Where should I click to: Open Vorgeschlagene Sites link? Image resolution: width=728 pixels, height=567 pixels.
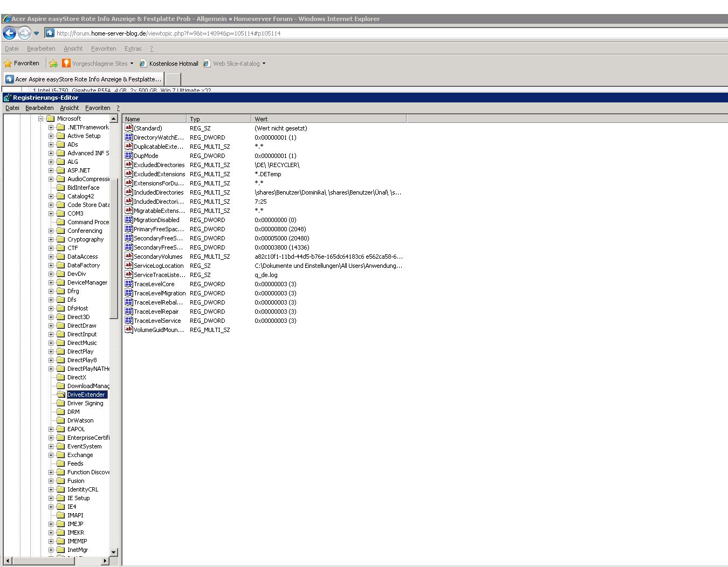tap(99, 64)
